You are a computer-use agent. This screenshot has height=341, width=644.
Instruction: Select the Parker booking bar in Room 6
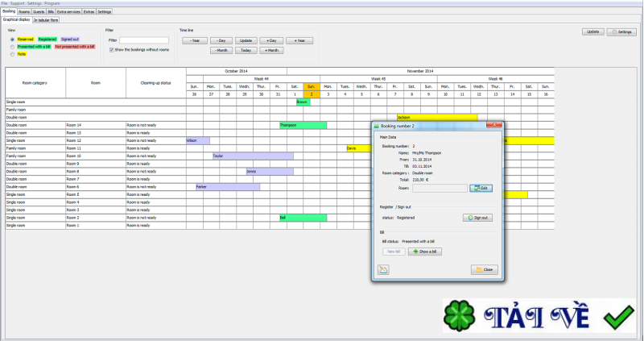click(x=228, y=187)
